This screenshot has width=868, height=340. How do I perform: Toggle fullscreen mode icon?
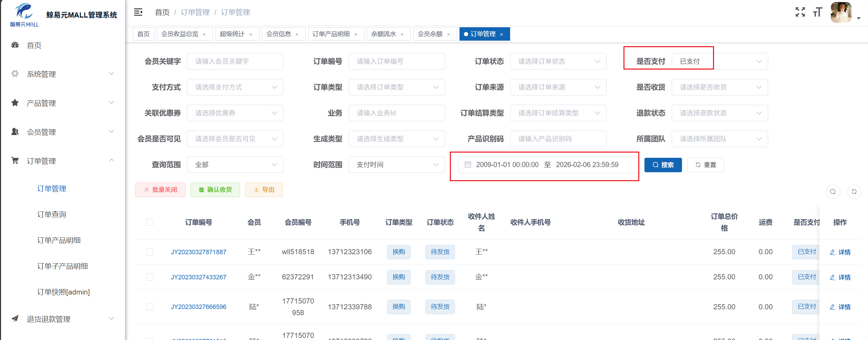800,12
